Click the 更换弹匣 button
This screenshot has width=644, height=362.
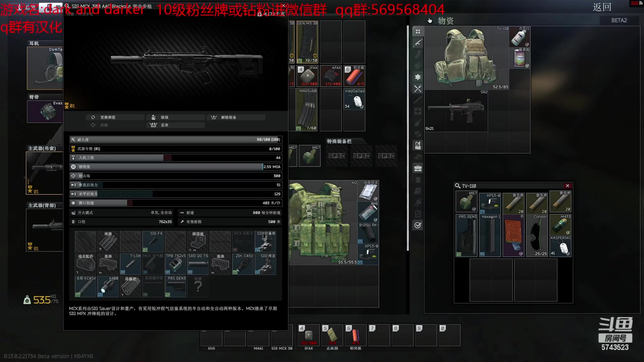pyautogui.click(x=115, y=117)
